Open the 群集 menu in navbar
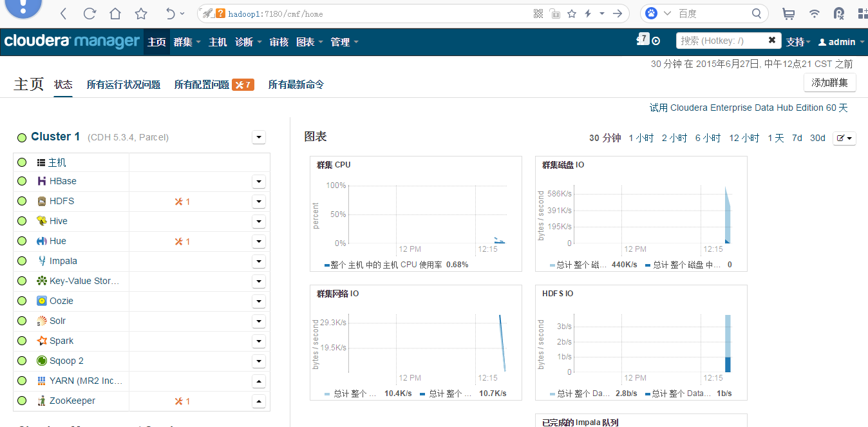 pos(187,42)
